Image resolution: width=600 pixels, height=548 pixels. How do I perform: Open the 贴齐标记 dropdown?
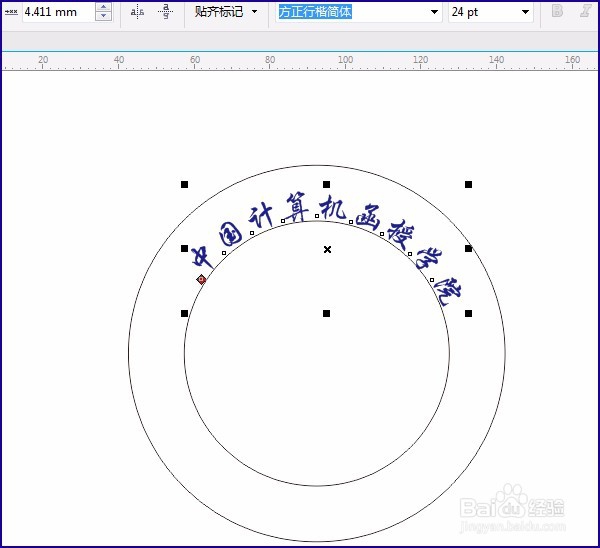(x=226, y=12)
